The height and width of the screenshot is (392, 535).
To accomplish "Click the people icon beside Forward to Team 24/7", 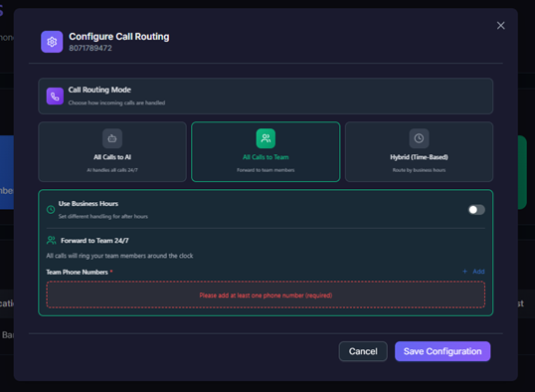I will (51, 241).
